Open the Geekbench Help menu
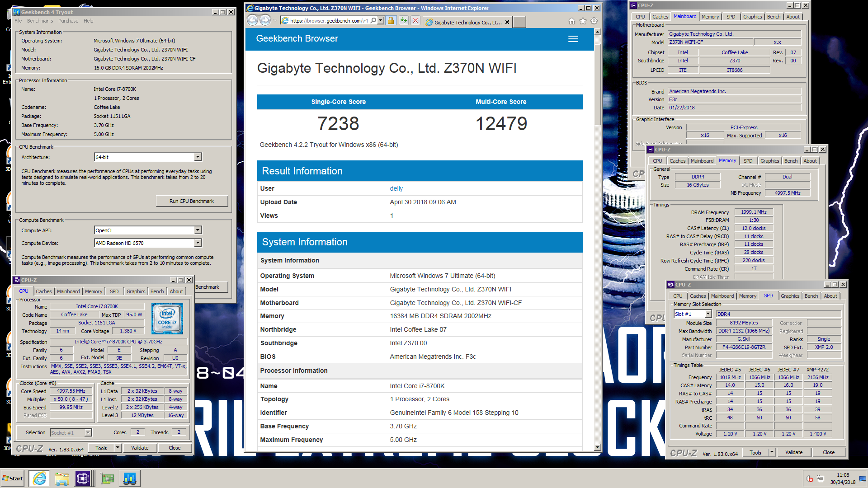Viewport: 868px width, 488px height. (x=88, y=21)
